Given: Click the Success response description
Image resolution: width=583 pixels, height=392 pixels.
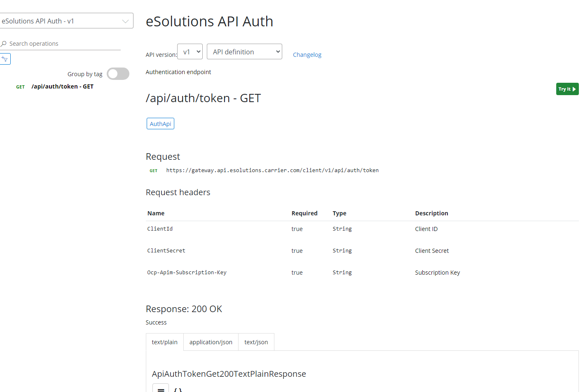Looking at the screenshot, I should click(156, 322).
